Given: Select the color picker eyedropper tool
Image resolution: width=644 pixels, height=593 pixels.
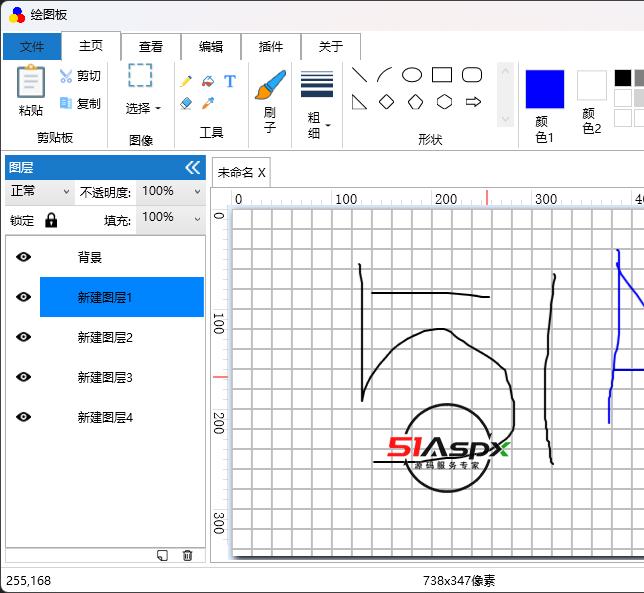Looking at the screenshot, I should (x=208, y=103).
